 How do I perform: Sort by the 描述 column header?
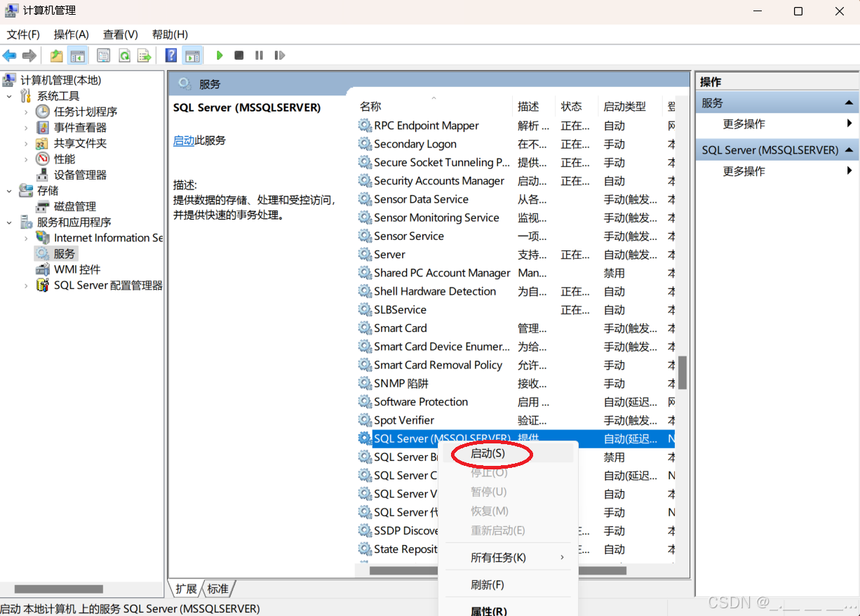tap(534, 107)
